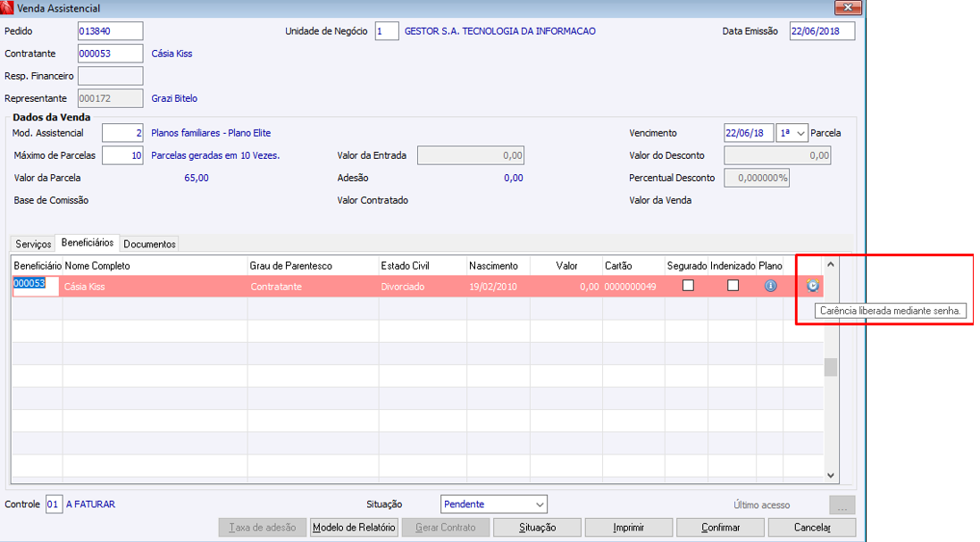Screen dimensions: 980x542
Task: Expand the 1ª Parcela dropdown
Action: [x=792, y=133]
